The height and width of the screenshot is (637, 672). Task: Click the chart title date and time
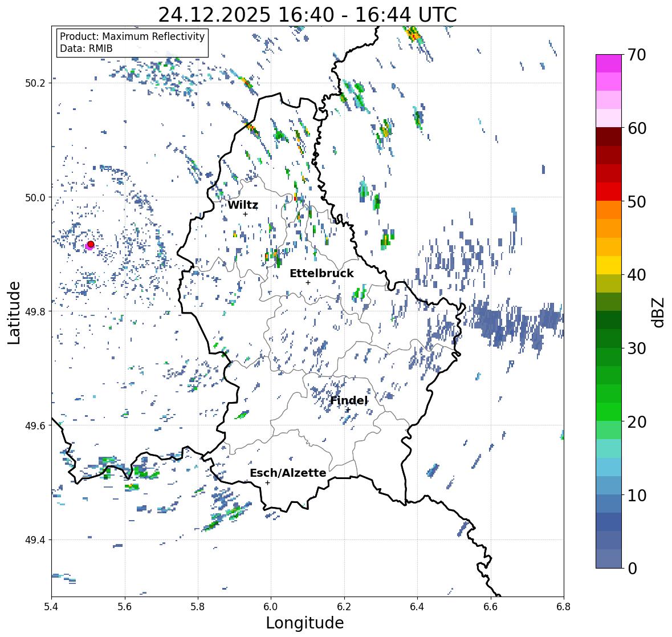pos(308,15)
